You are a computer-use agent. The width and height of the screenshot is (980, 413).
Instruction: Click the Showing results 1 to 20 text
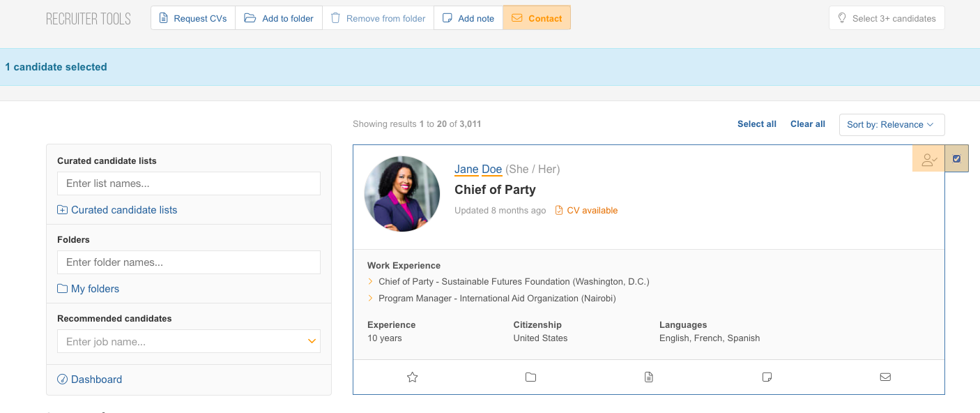417,124
